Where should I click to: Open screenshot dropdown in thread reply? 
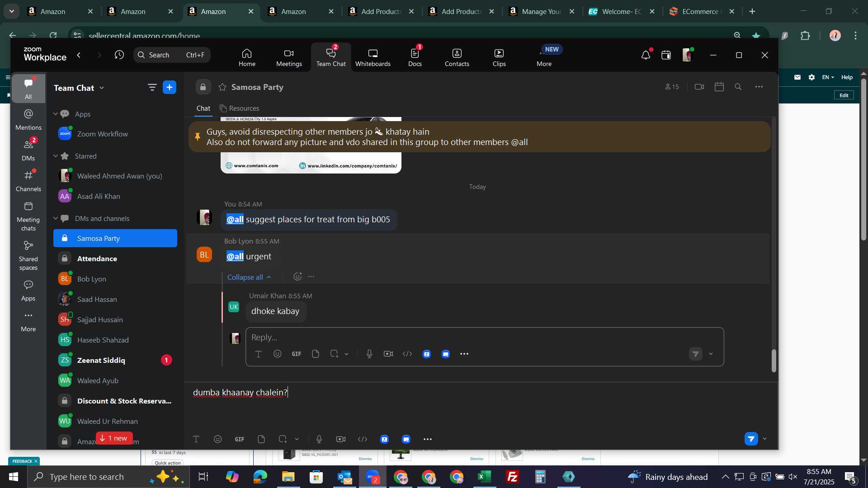347,354
